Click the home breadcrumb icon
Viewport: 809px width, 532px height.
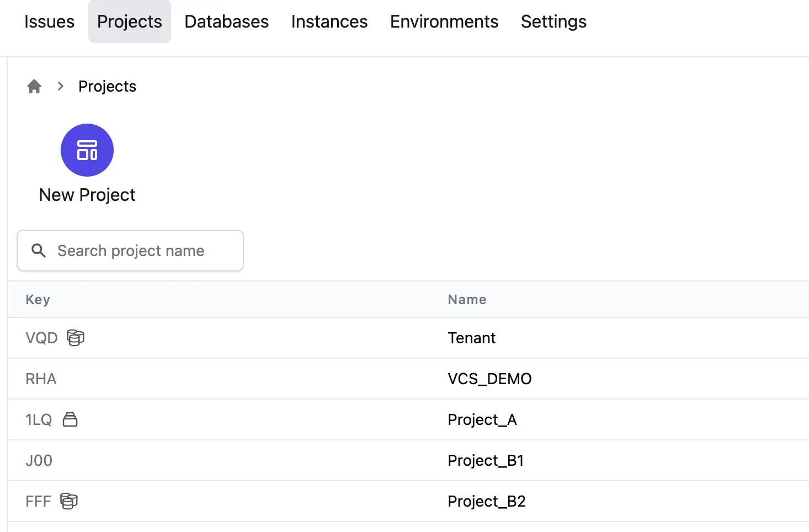[x=34, y=87]
